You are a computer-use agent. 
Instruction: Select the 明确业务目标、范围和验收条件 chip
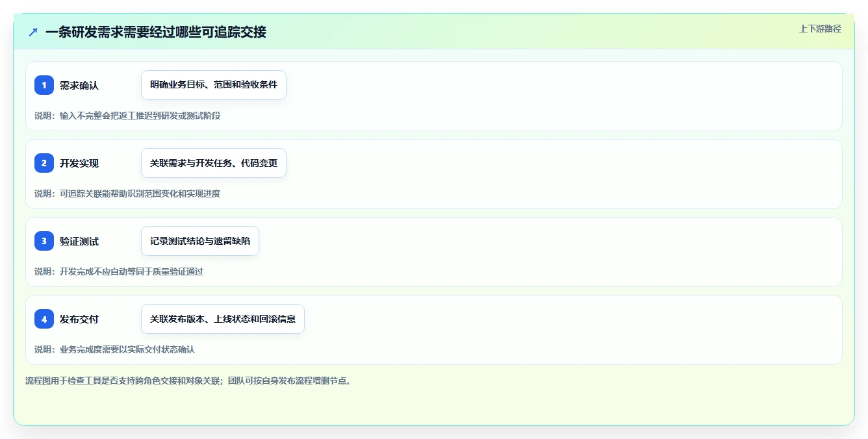[x=214, y=85]
